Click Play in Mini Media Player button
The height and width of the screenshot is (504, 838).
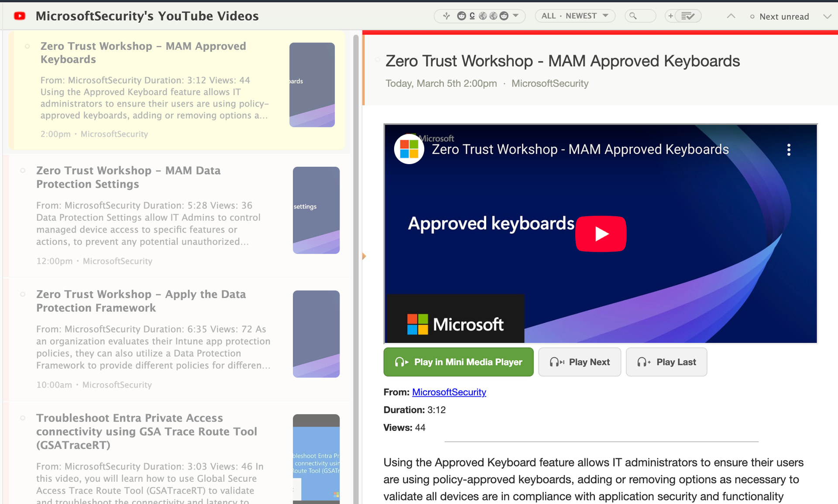tap(458, 362)
